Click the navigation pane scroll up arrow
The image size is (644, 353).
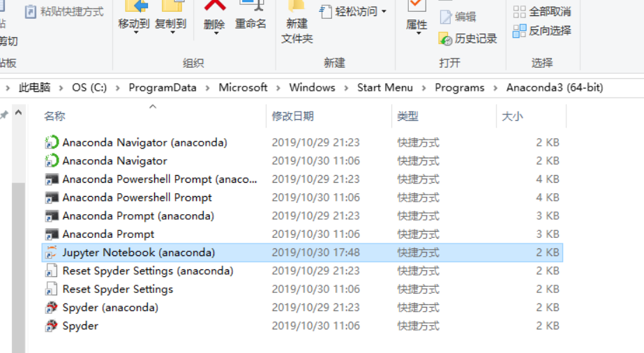point(18,112)
